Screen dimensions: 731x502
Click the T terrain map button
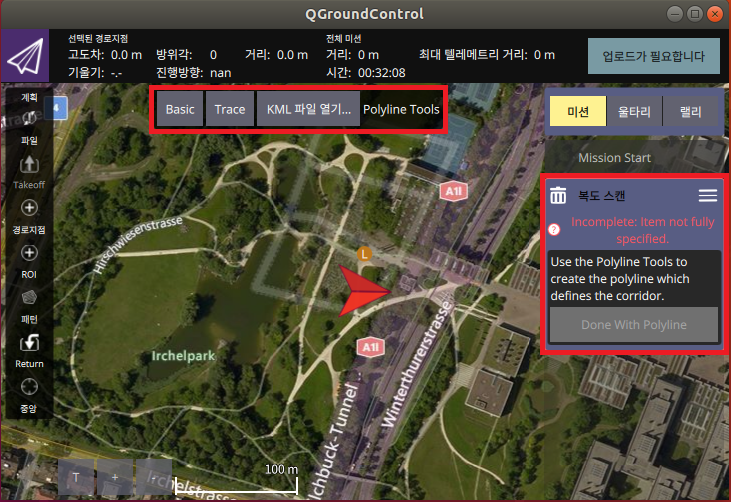[x=76, y=477]
